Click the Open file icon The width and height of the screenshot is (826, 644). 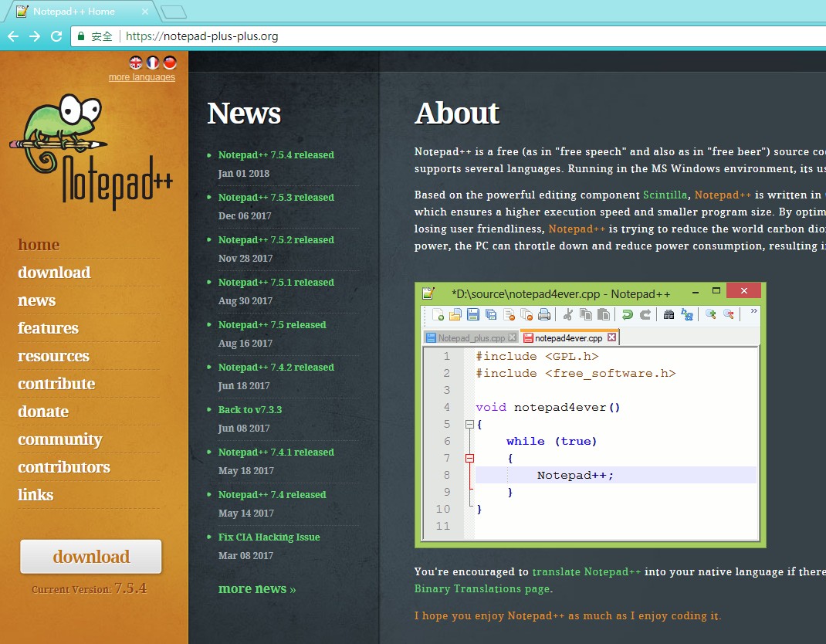pyautogui.click(x=454, y=315)
